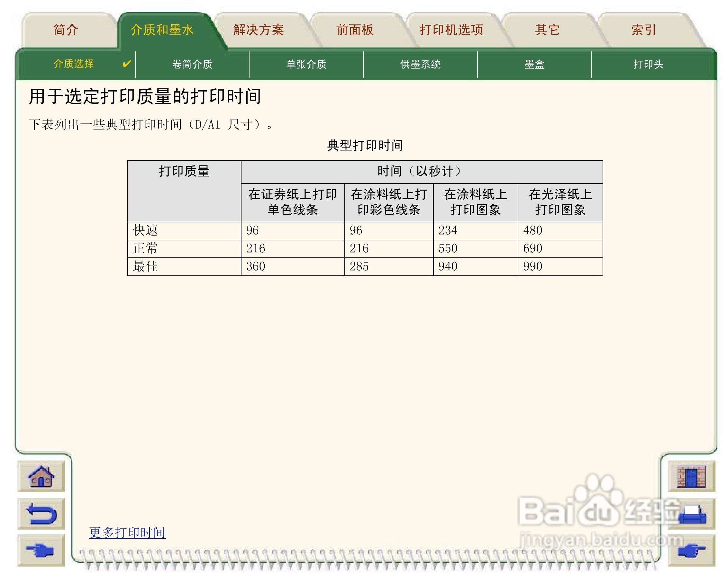Click the checkmark beside 介质选择
This screenshot has height=581, width=728.
click(127, 64)
